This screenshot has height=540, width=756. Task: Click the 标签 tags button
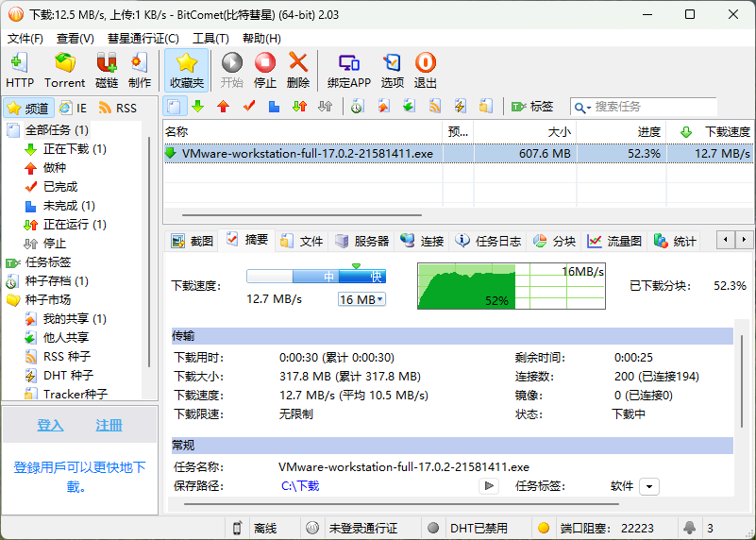tap(531, 107)
